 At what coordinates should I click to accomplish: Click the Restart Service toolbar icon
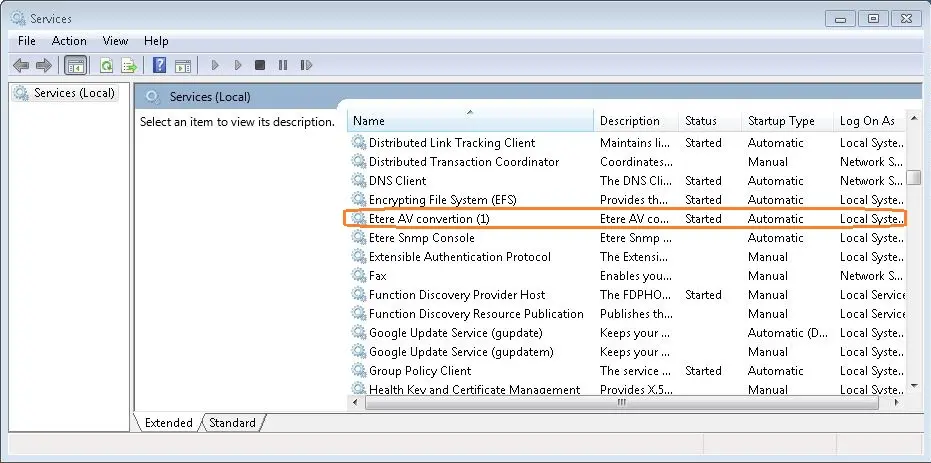click(x=305, y=66)
